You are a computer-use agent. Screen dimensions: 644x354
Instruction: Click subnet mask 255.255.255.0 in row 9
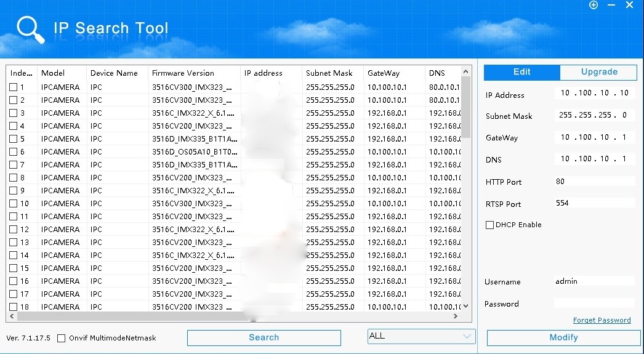point(330,191)
